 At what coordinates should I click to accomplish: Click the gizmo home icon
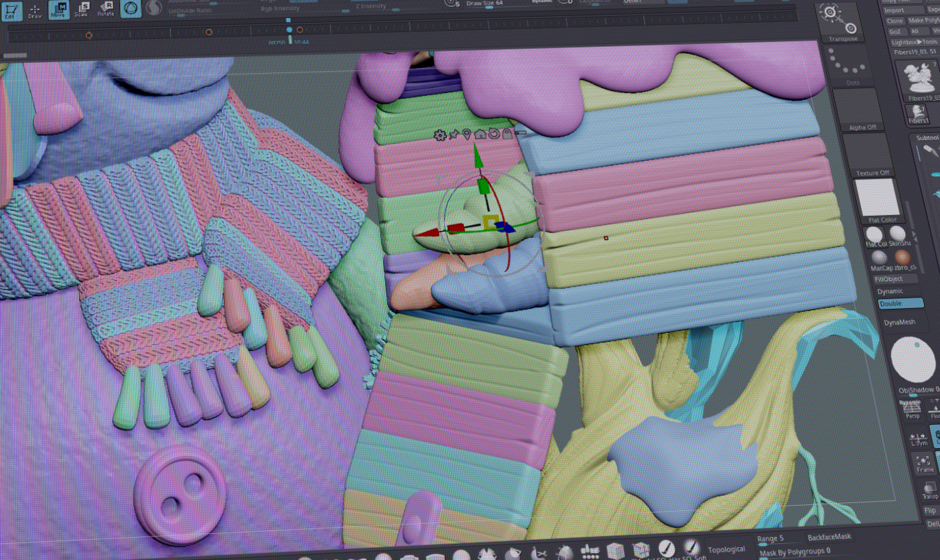(480, 134)
